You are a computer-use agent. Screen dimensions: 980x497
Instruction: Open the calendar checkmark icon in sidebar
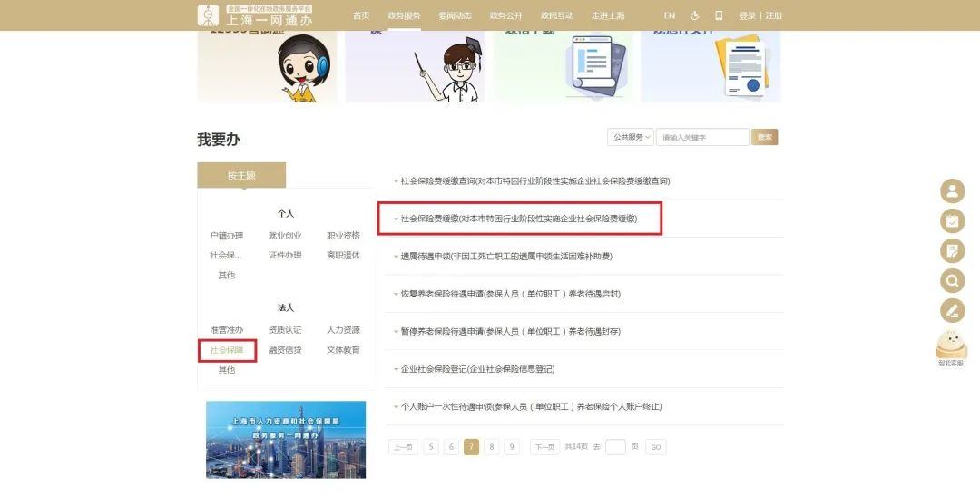[x=952, y=221]
